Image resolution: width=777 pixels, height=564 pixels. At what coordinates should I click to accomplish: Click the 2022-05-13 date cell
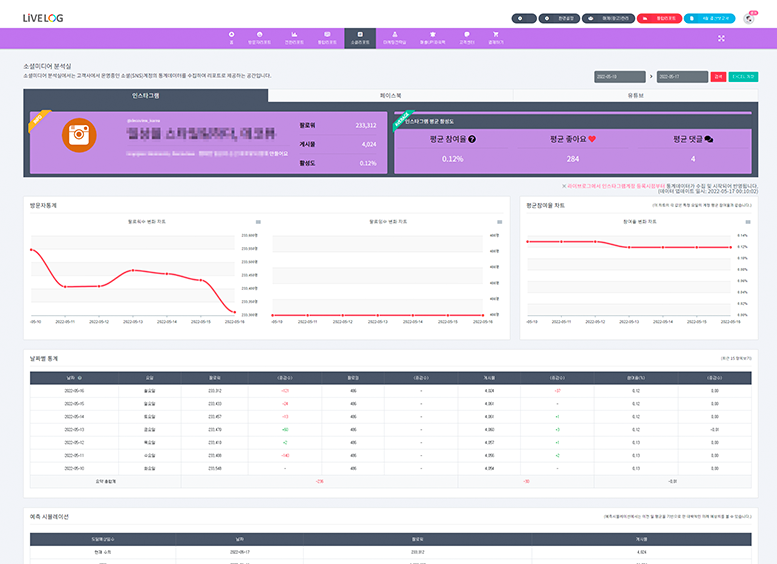click(74, 430)
